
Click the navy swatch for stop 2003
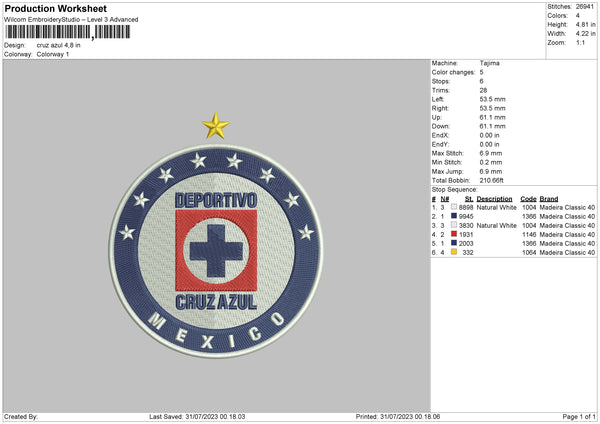point(454,243)
